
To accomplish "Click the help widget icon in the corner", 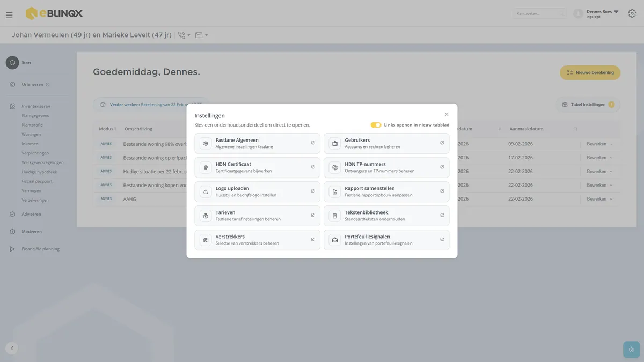I will click(x=632, y=350).
